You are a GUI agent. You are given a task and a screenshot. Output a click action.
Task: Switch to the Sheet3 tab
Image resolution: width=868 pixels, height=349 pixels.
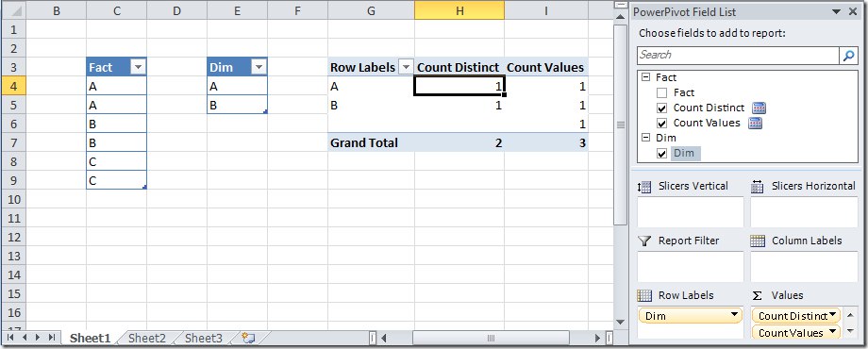(x=203, y=338)
